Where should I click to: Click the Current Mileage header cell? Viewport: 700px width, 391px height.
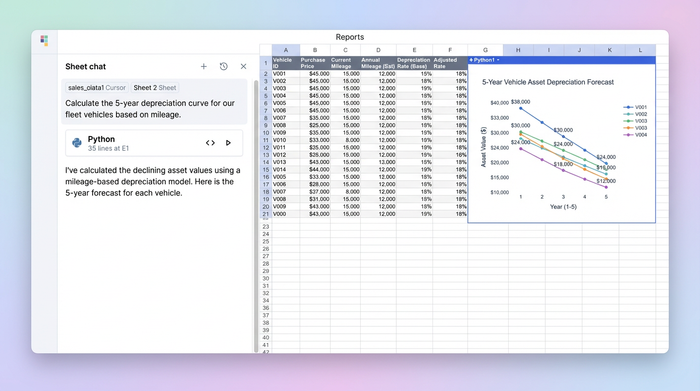[345, 63]
